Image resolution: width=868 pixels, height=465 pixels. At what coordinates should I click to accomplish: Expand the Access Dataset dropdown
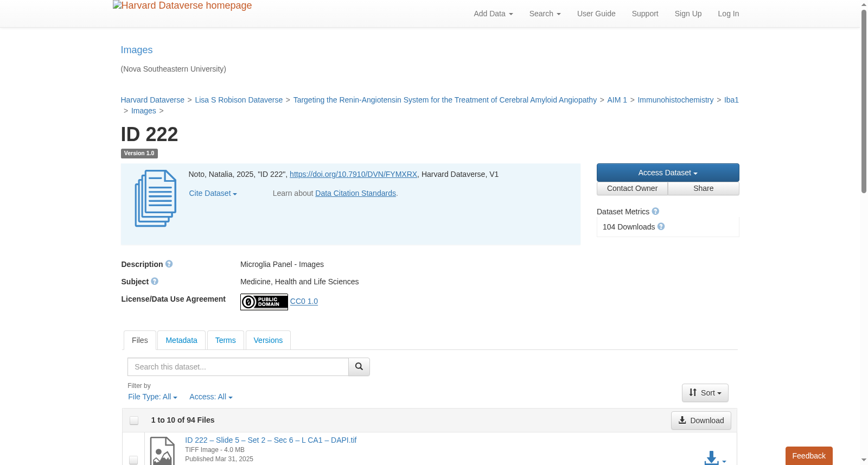coord(668,173)
